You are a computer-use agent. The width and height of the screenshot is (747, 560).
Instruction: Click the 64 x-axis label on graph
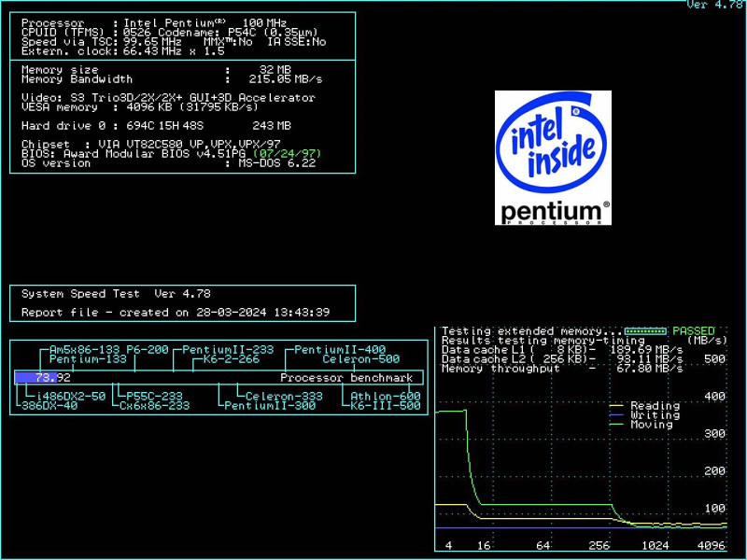[543, 546]
